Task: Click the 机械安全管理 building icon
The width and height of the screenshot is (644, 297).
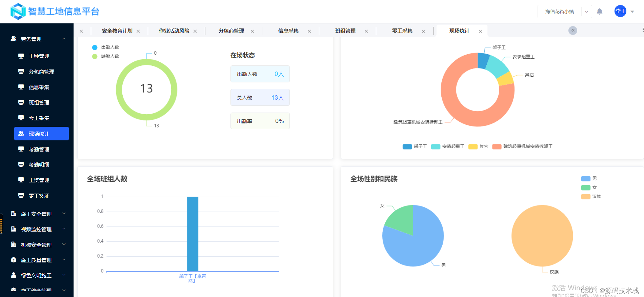Action: (14, 244)
